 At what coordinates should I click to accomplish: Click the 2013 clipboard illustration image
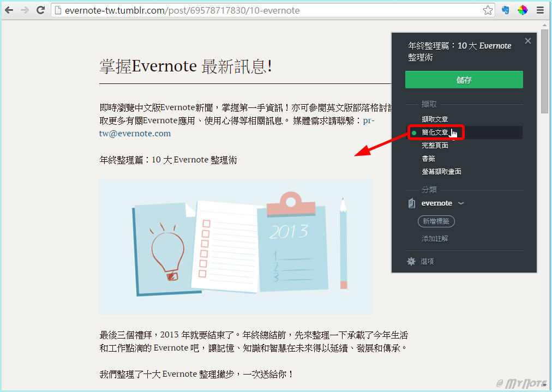[236, 246]
